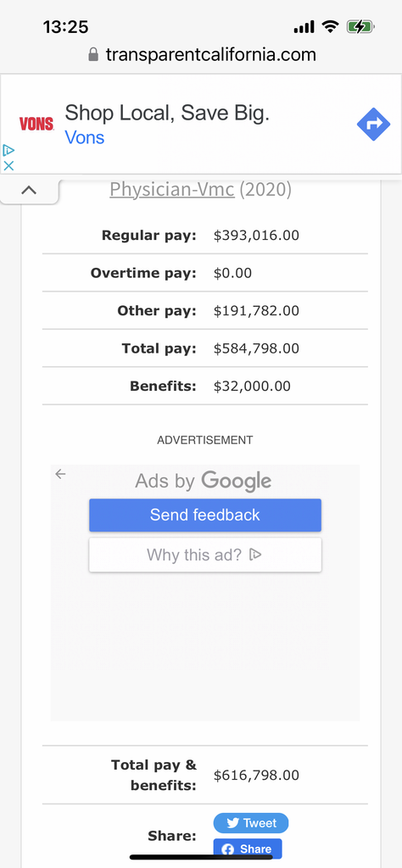
Task: Collapse the top ad banner chevron
Action: [29, 191]
